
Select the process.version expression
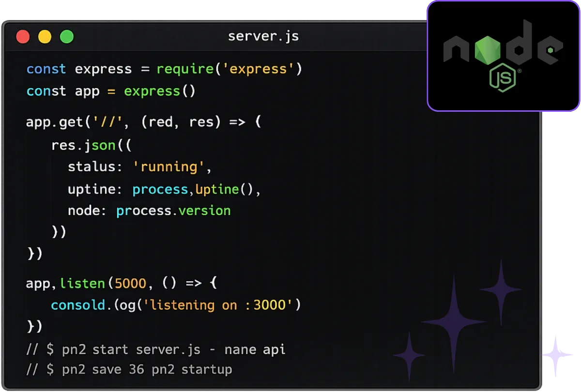click(x=173, y=210)
